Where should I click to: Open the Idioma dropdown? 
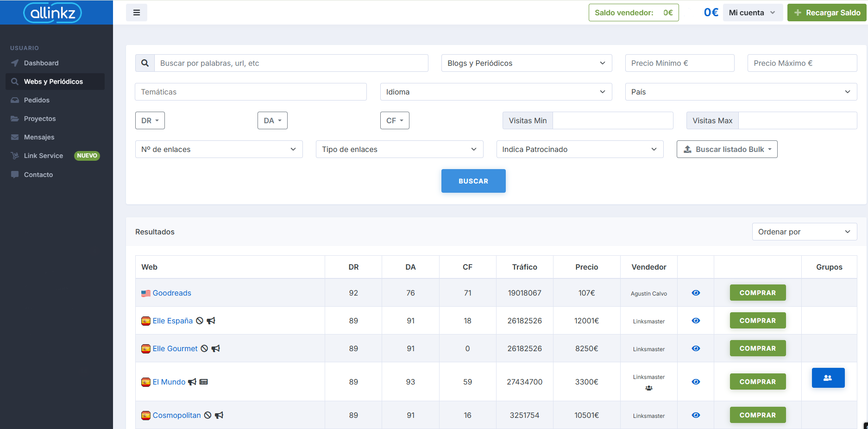496,92
